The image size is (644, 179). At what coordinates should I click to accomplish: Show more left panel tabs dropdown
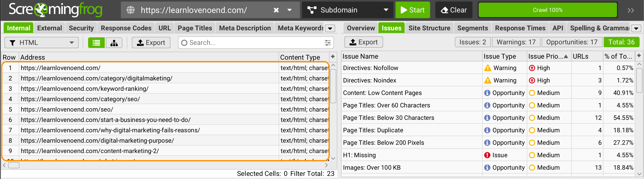(330, 28)
